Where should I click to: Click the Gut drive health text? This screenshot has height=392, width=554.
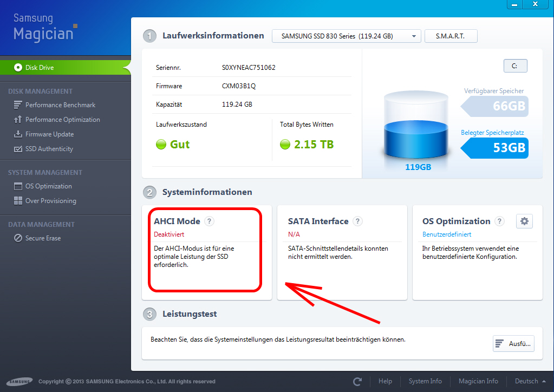click(x=180, y=144)
